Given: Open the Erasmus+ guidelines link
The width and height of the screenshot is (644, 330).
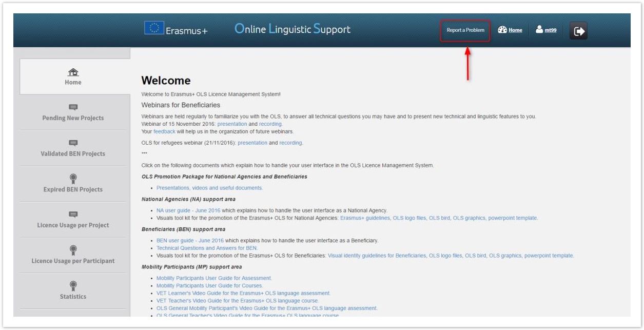Looking at the screenshot, I should coord(364,218).
